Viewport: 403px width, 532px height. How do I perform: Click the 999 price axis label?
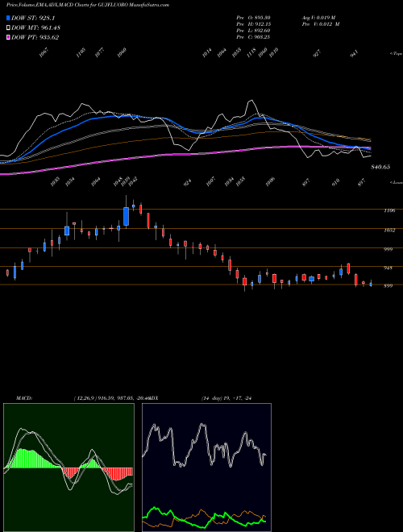[x=388, y=249]
